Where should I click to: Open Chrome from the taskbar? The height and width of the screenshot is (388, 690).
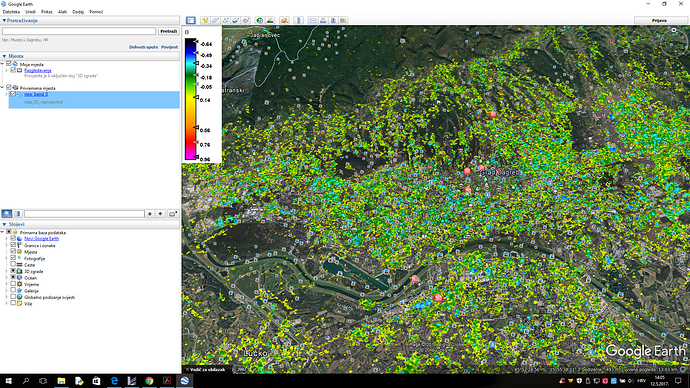pyautogui.click(x=149, y=381)
